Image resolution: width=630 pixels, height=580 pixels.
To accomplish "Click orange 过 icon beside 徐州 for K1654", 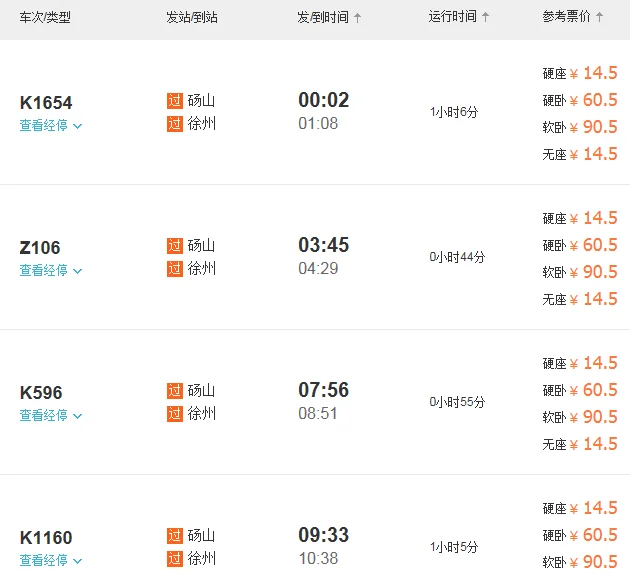I will click(175, 124).
